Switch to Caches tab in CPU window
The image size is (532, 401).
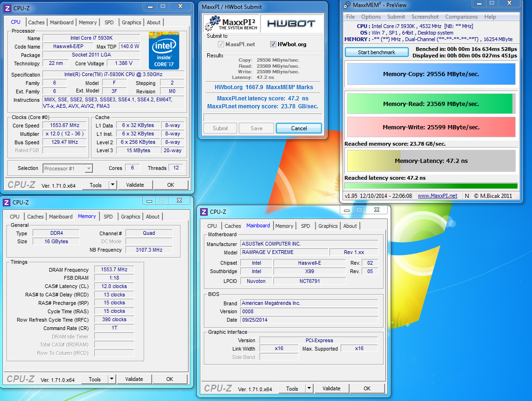click(36, 22)
